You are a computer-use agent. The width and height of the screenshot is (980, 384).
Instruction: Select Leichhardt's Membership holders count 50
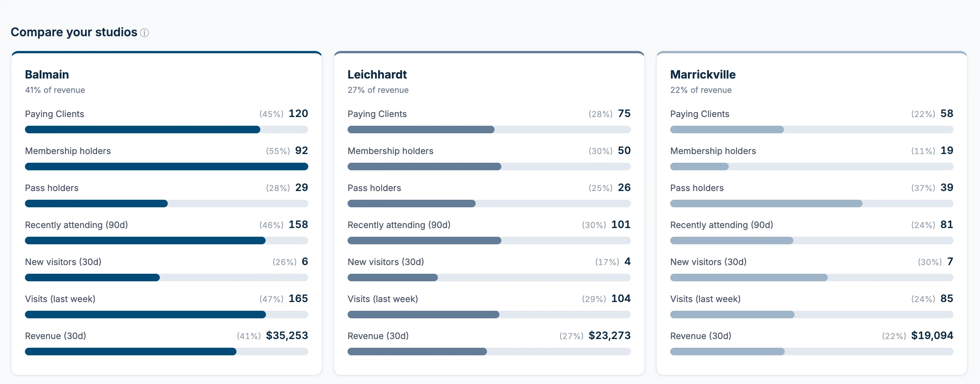624,150
